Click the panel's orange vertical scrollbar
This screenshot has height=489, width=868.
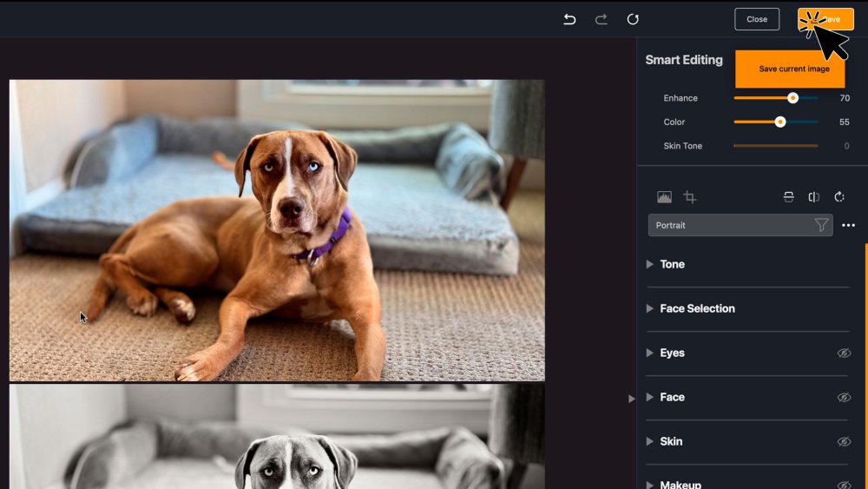865,366
